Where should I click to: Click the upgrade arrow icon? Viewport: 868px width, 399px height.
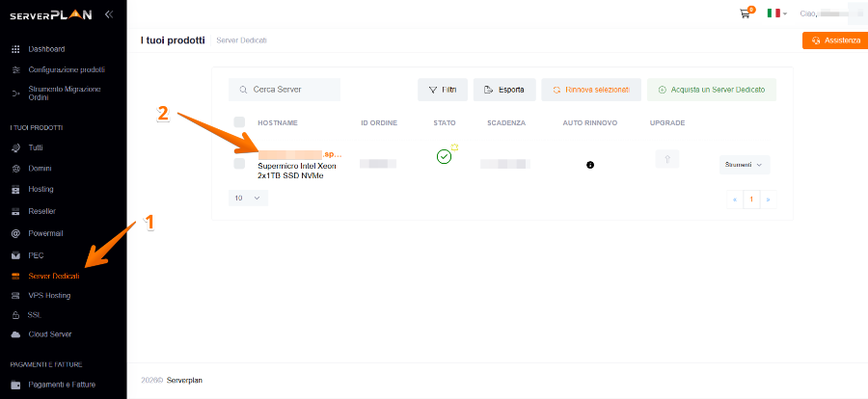coord(667,159)
